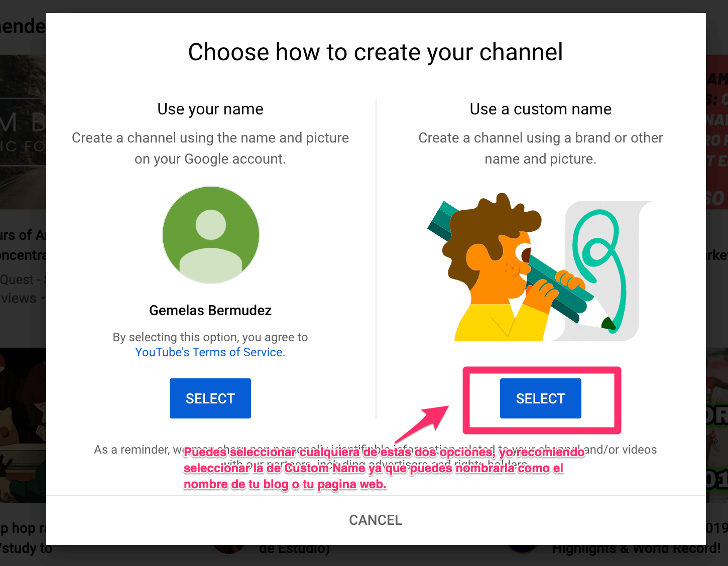This screenshot has width=728, height=566.
Task: Click 'By selecting this option, you agree to' text
Action: coord(210,337)
